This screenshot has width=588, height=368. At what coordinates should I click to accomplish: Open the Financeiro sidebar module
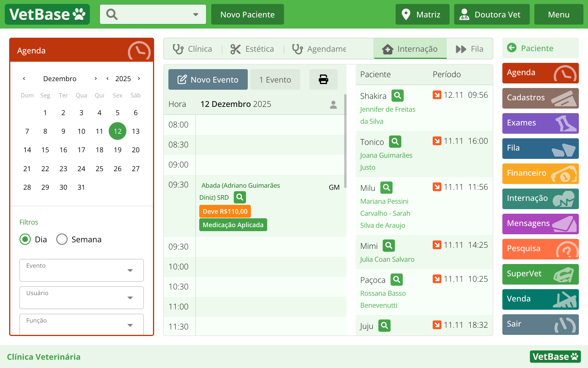point(540,173)
